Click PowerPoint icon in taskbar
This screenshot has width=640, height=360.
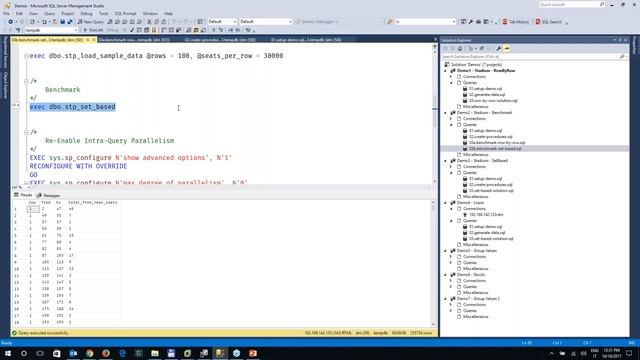253,353
